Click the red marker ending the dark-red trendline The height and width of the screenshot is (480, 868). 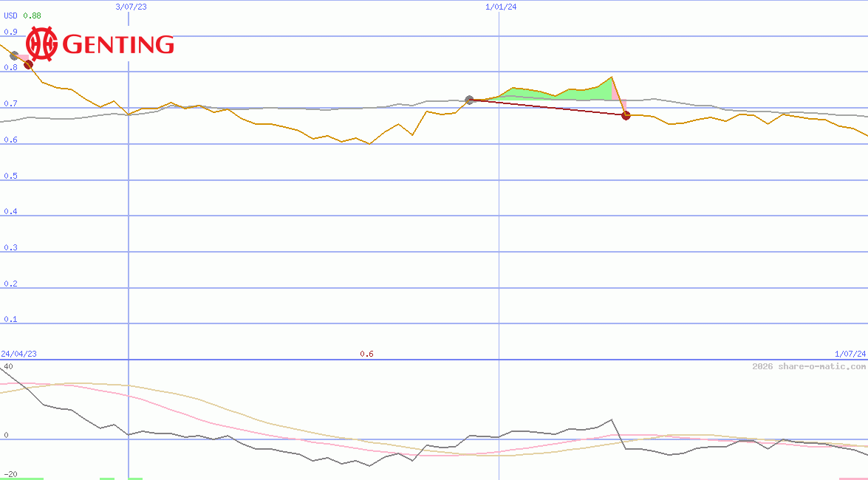point(626,115)
